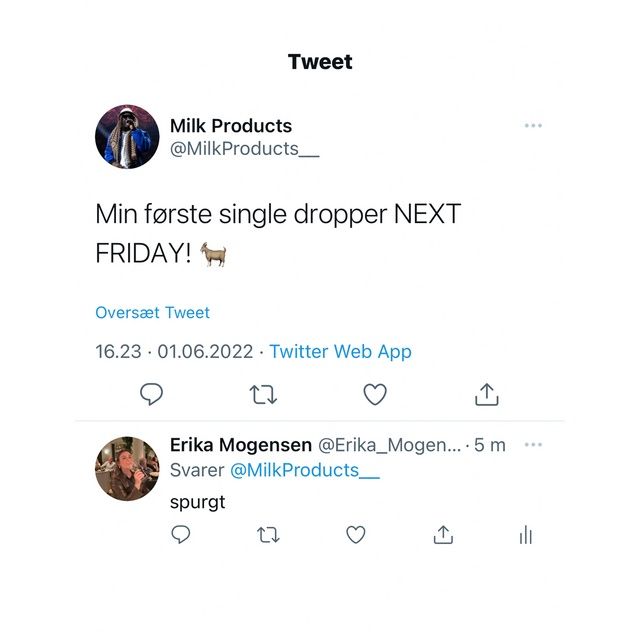The image size is (640, 640).
Task: Share the Milk Products tweet
Action: coord(486,395)
